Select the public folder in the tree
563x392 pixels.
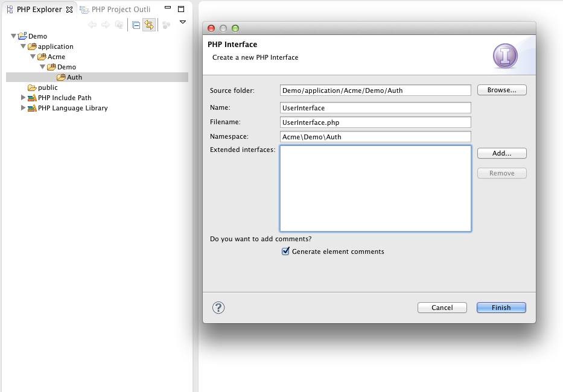tap(48, 87)
